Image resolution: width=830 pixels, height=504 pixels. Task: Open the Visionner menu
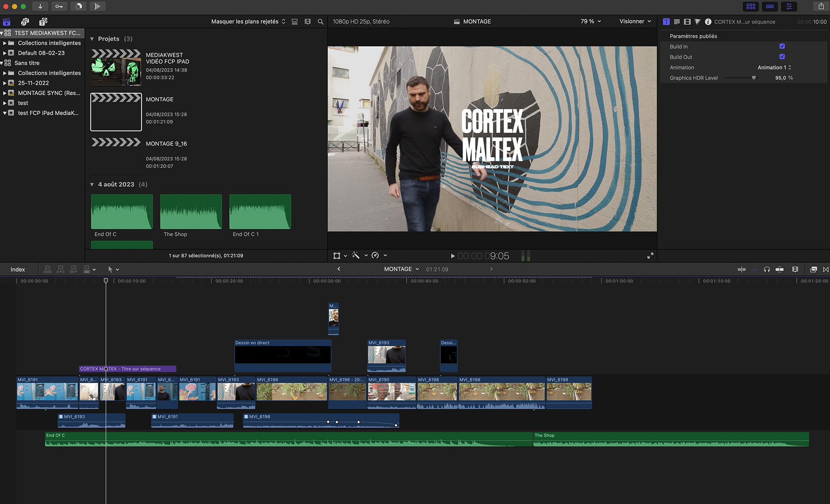(635, 21)
